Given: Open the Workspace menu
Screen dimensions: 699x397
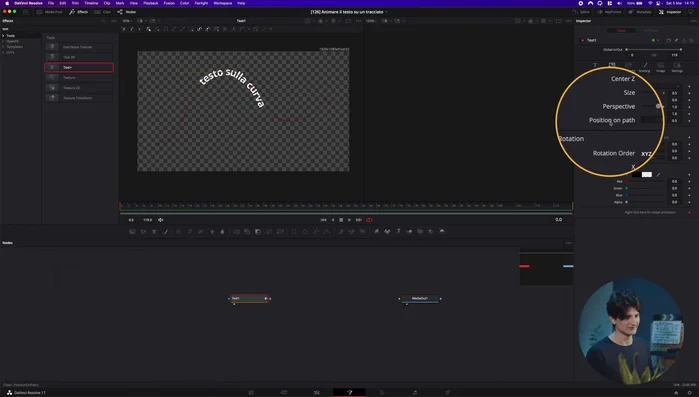Looking at the screenshot, I should pos(222,3).
